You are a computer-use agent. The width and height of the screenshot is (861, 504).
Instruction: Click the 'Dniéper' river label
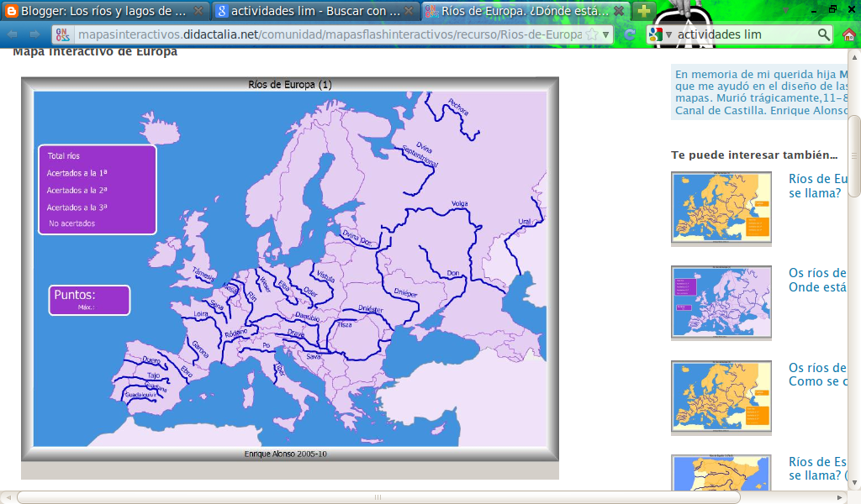(x=405, y=293)
